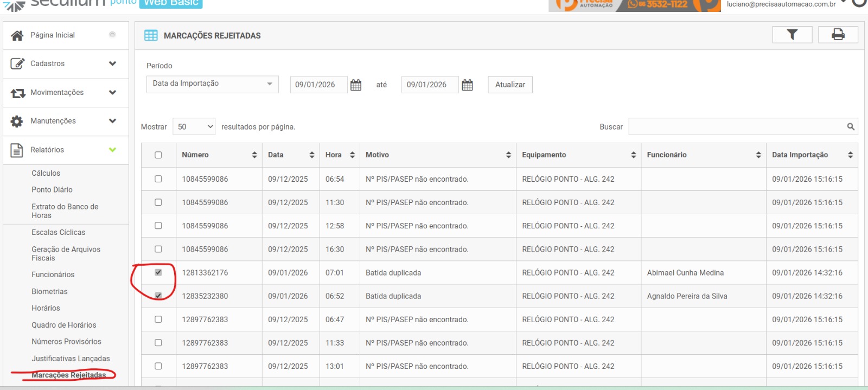
Task: Check the row with time 06:54
Action: 158,179
